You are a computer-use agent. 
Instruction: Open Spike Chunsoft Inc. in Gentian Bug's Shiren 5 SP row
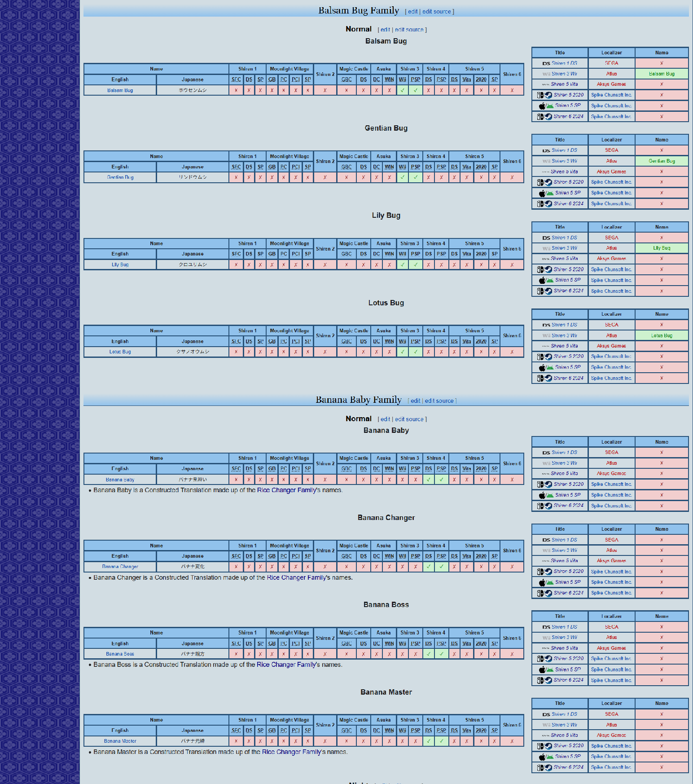click(611, 193)
